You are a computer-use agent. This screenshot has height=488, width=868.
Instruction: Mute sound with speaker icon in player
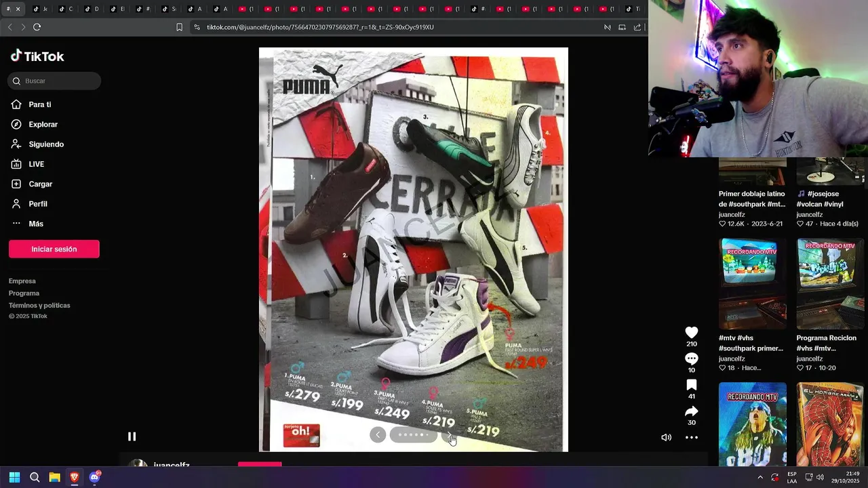click(666, 437)
